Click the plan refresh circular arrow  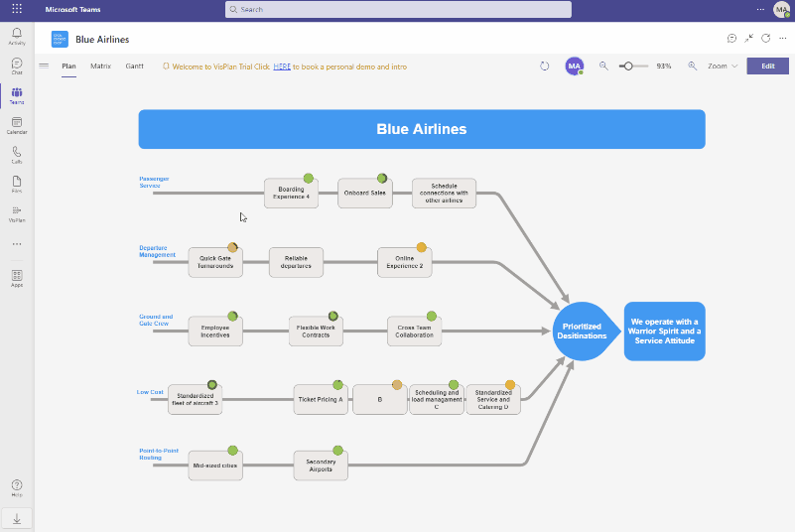545,66
